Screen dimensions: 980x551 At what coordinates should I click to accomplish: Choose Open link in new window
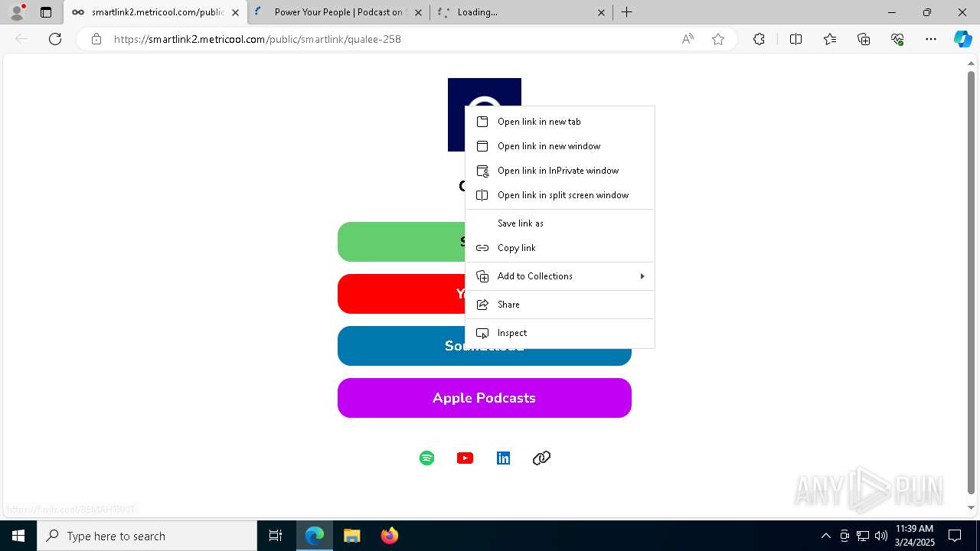(560, 146)
